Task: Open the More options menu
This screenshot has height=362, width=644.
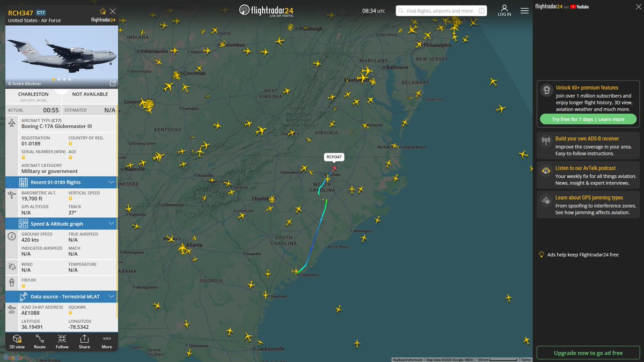Action: tap(106, 342)
